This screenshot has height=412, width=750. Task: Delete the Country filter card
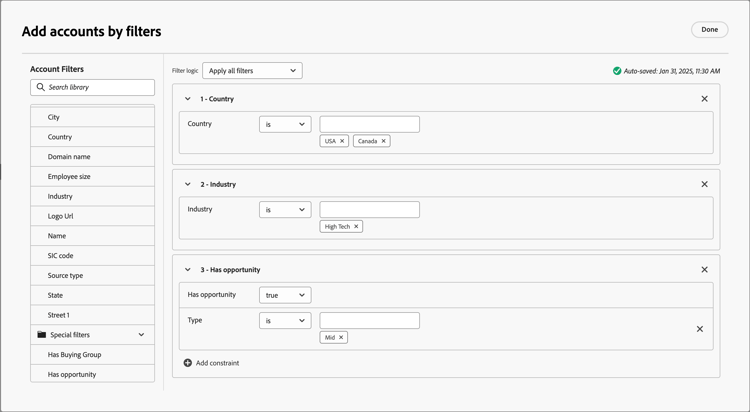pos(704,99)
